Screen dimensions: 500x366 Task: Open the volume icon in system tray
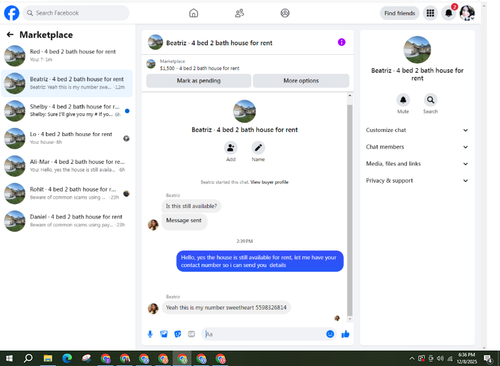[x=440, y=359]
